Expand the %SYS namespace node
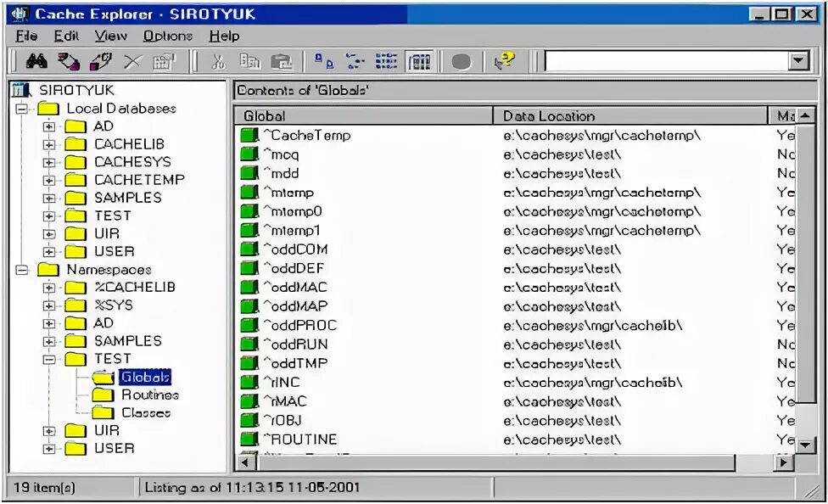 click(x=49, y=305)
